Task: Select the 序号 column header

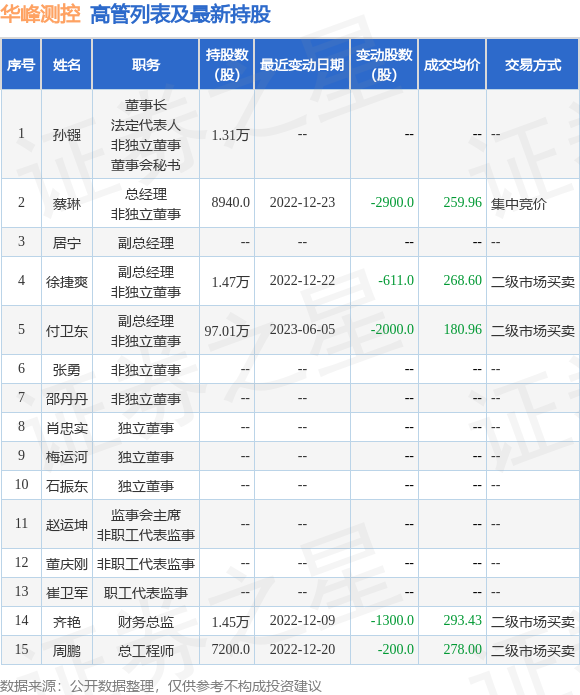Action: [21, 65]
